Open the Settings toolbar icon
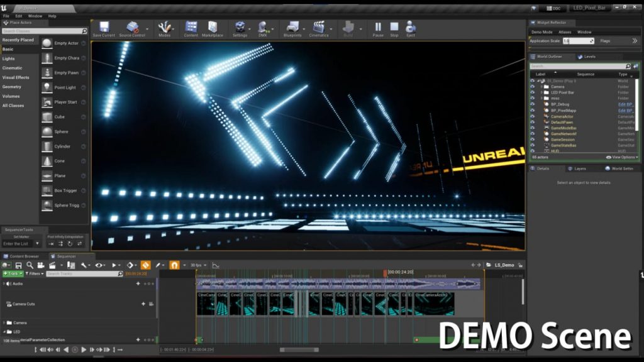644x362 pixels. click(x=240, y=27)
